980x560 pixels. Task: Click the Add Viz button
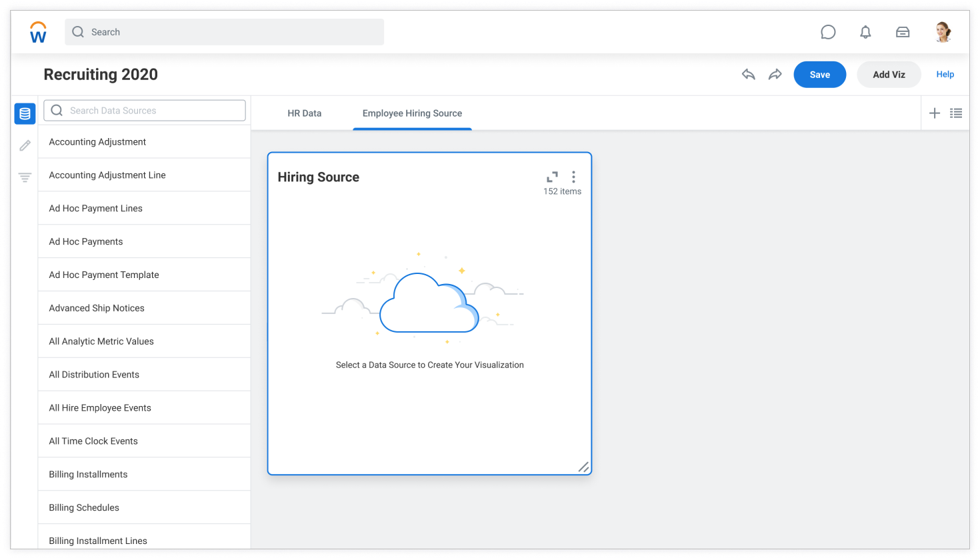pyautogui.click(x=889, y=75)
